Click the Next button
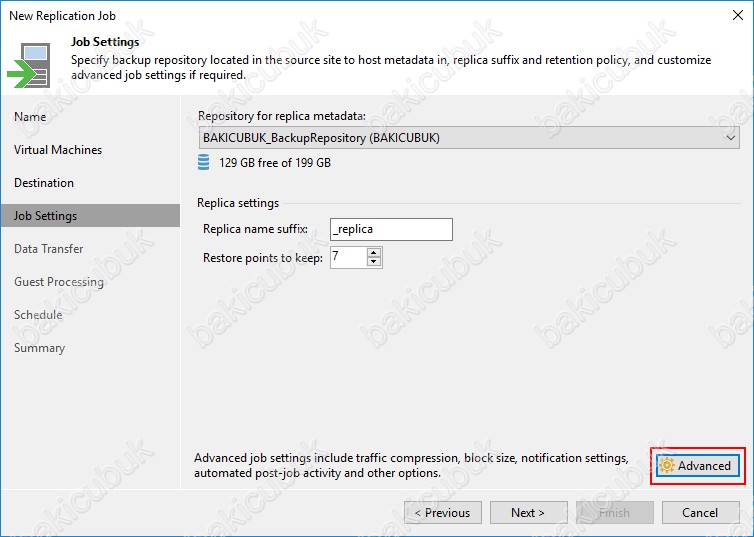The width and height of the screenshot is (754, 537). (528, 512)
